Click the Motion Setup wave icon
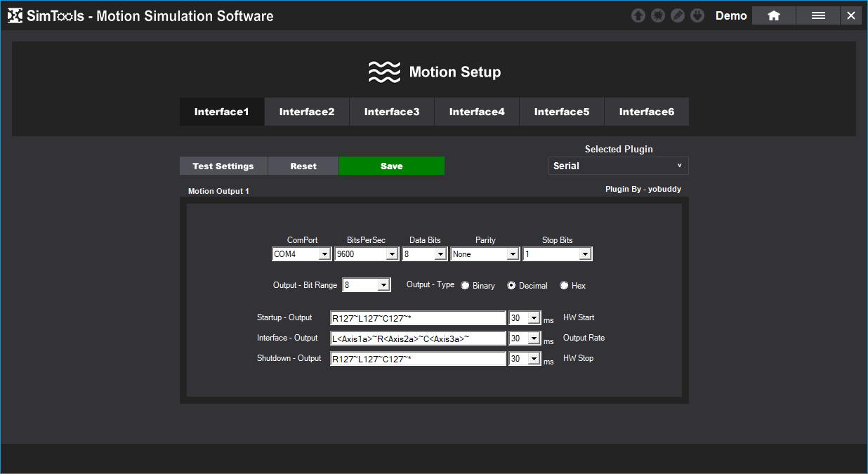Image resolution: width=868 pixels, height=474 pixels. pyautogui.click(x=383, y=72)
